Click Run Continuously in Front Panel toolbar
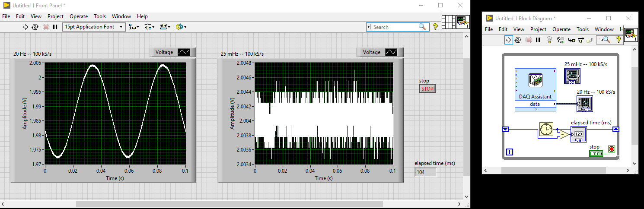This screenshot has width=644, height=209. point(35,27)
